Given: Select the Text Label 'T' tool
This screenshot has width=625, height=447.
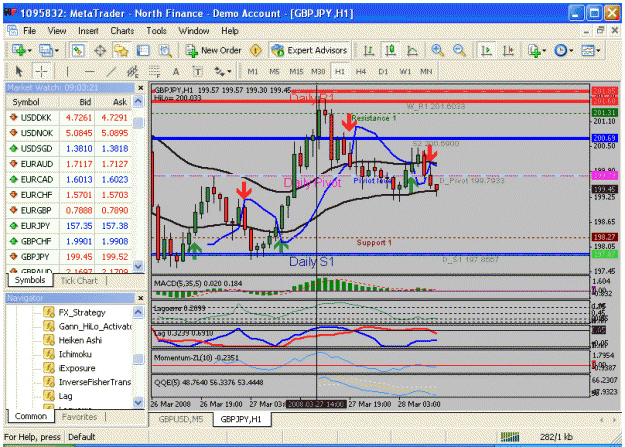Looking at the screenshot, I should click(x=197, y=72).
